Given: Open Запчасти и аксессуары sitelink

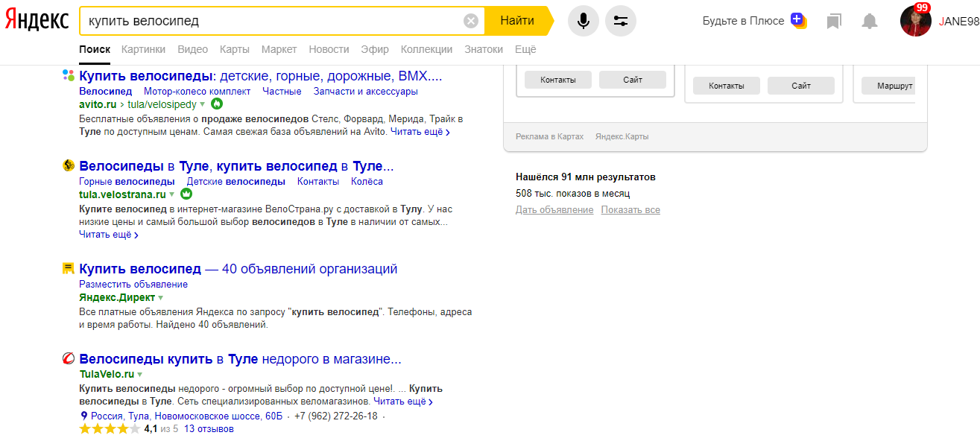Looking at the screenshot, I should 366,91.
